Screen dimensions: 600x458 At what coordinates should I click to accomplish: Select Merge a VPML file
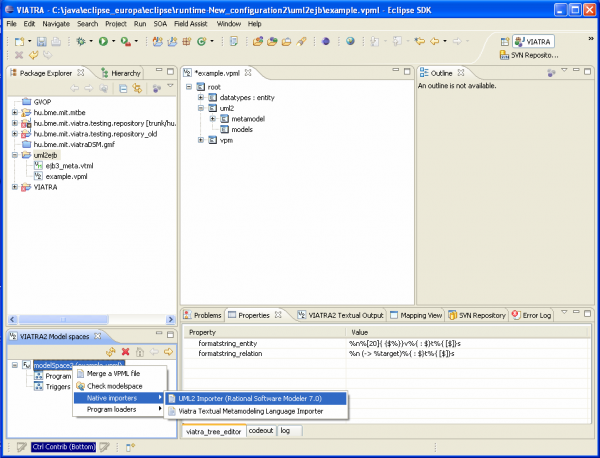point(120,373)
